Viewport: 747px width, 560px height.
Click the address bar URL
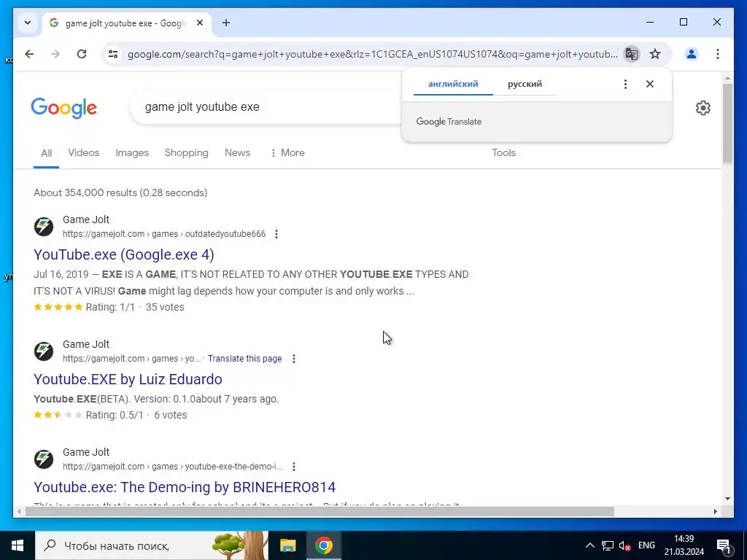[x=371, y=54]
